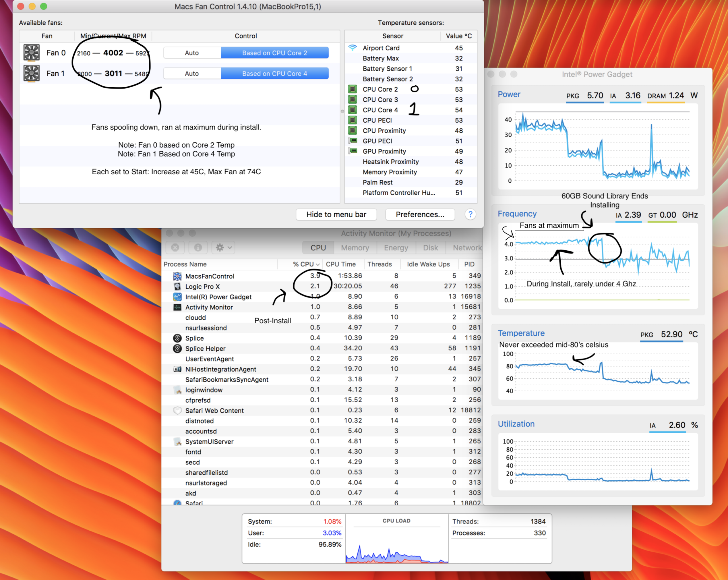728x580 pixels.
Task: Select the UserEventAgent process row
Action: click(322, 359)
